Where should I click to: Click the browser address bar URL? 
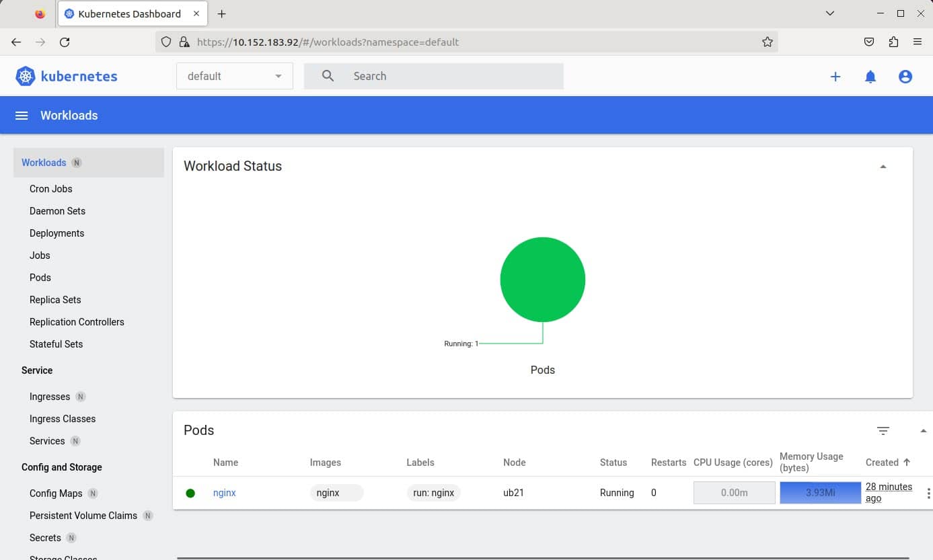[x=328, y=42]
